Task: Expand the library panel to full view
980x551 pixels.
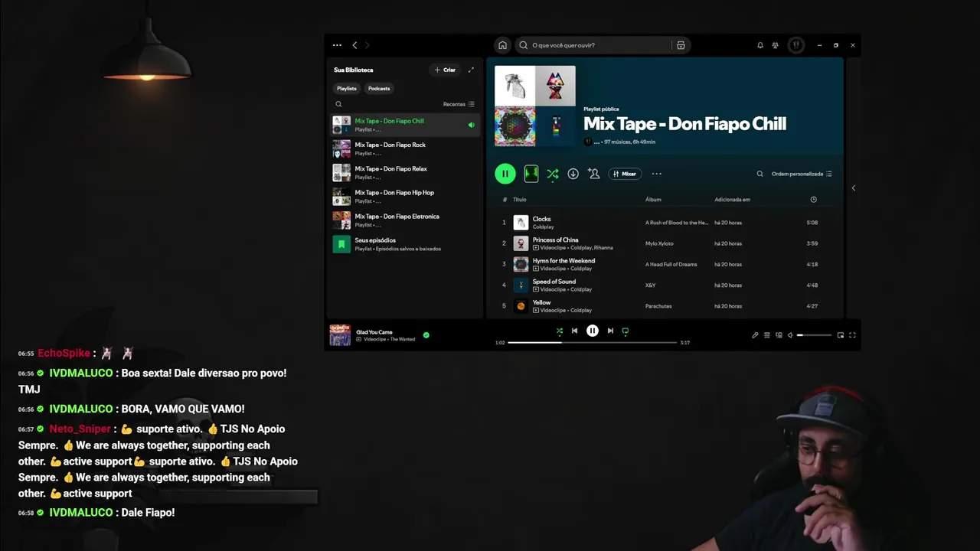Action: [471, 70]
